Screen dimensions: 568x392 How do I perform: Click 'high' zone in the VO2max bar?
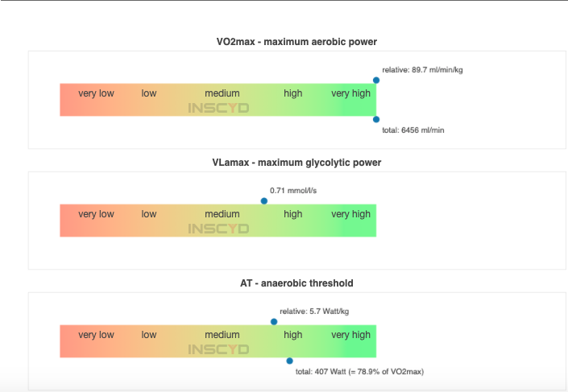coord(293,93)
